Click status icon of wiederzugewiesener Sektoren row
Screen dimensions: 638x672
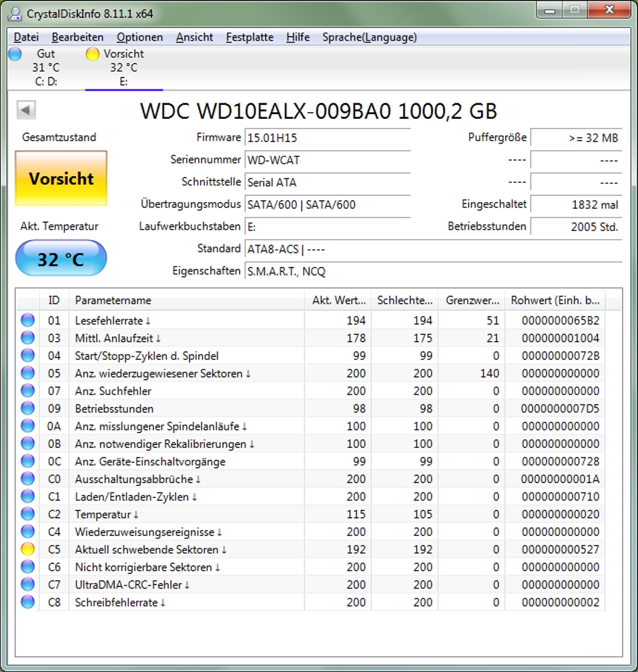[x=28, y=373]
